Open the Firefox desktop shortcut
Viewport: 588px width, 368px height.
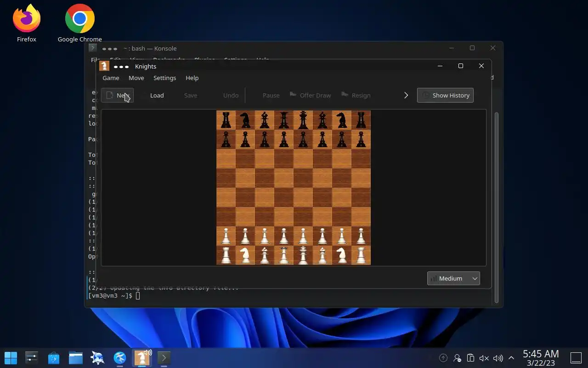(26, 23)
